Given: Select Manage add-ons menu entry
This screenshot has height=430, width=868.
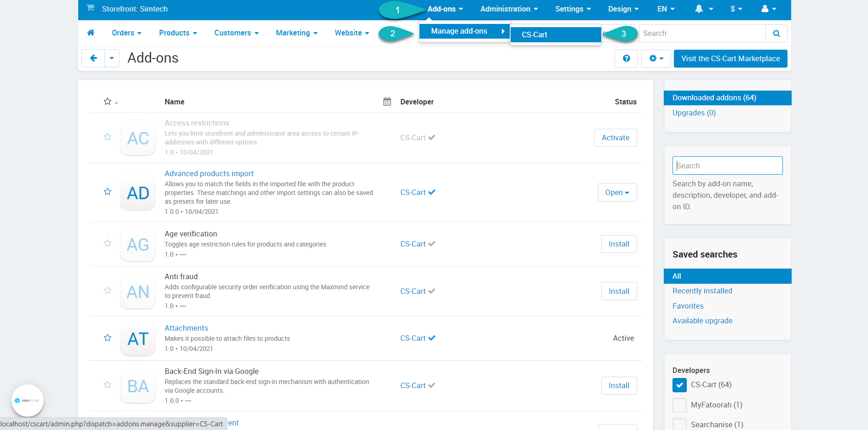Looking at the screenshot, I should [465, 31].
